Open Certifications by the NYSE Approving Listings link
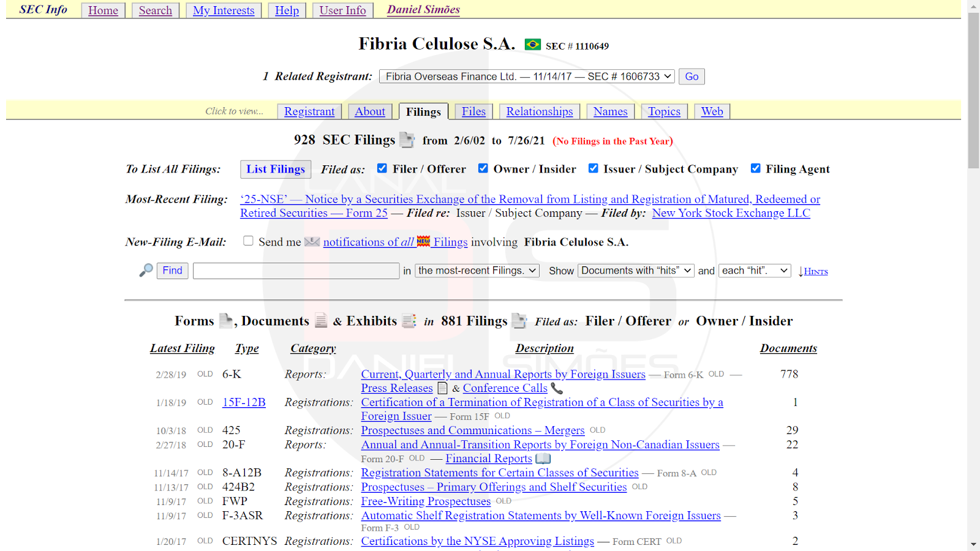 [478, 541]
